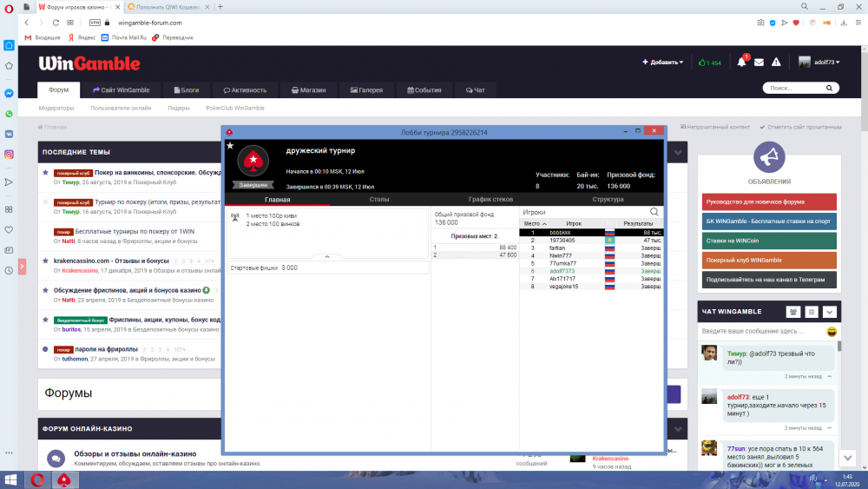Viewport: 868px width, 489px height.
Task: Click the player search magnifier in lobby
Action: tap(654, 212)
